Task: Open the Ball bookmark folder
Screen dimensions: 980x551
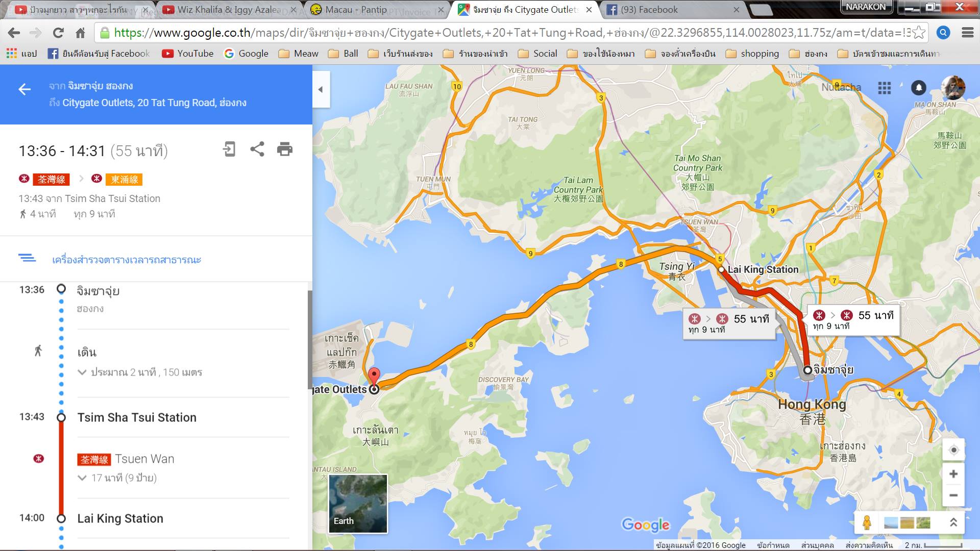Action: tap(343, 54)
